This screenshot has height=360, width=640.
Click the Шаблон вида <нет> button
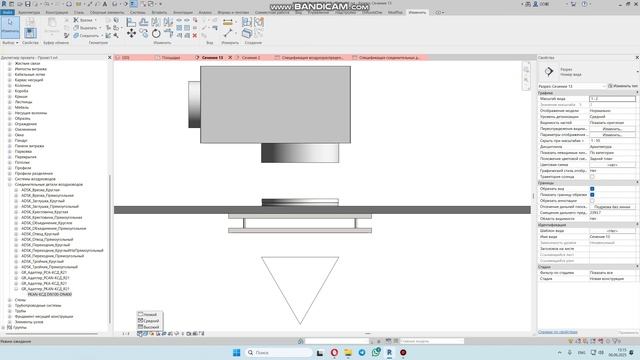click(612, 231)
